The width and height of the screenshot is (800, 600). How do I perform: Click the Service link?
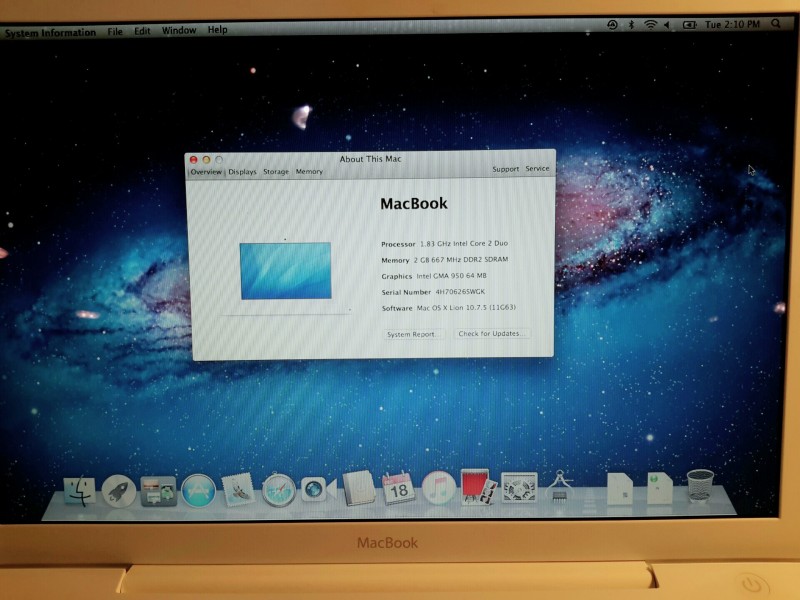coord(537,168)
